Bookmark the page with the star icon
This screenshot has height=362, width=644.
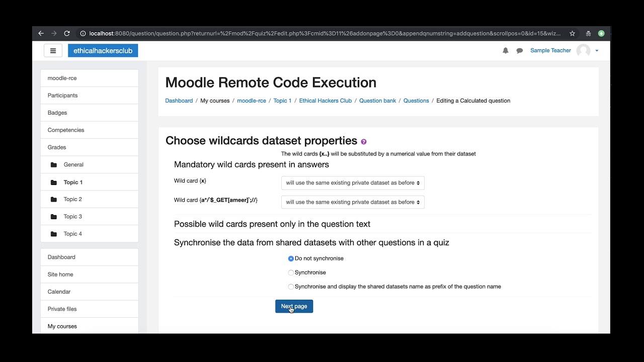572,33
